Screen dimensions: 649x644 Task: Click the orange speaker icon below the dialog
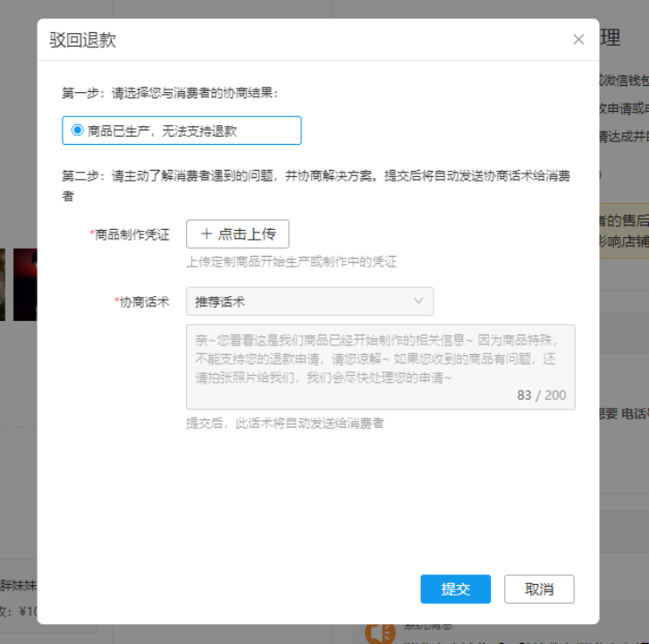(x=380, y=632)
